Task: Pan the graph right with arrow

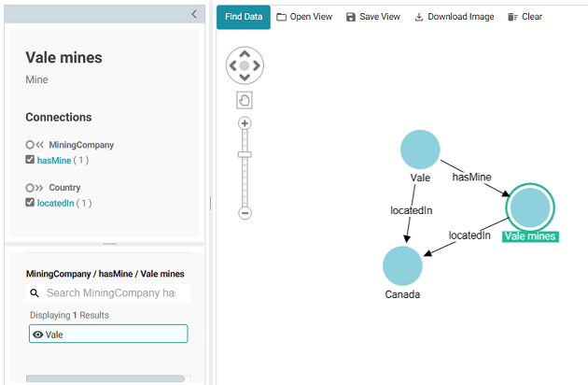Action: pyautogui.click(x=258, y=66)
